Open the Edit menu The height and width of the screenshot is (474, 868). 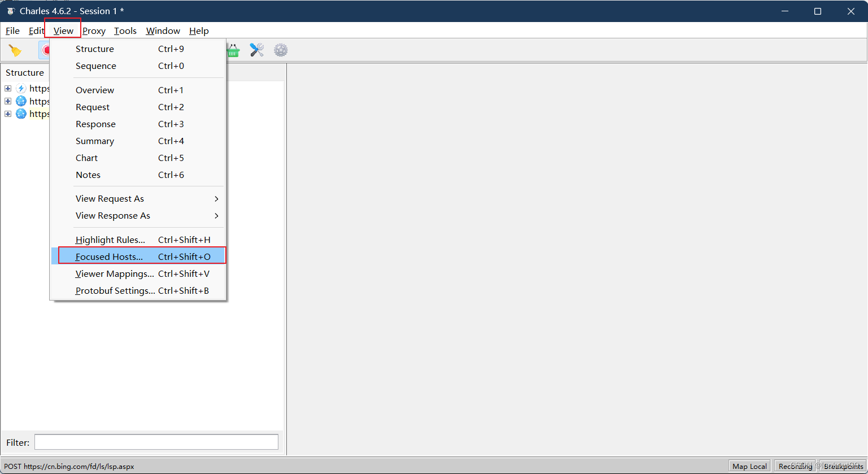tap(36, 31)
